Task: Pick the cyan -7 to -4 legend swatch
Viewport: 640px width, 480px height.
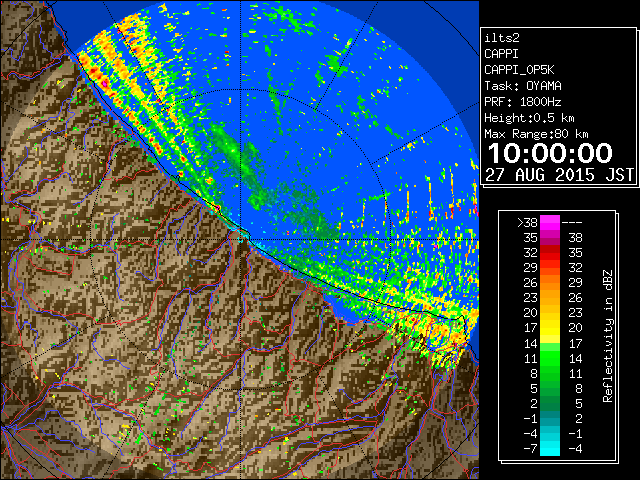Action: 550,448
